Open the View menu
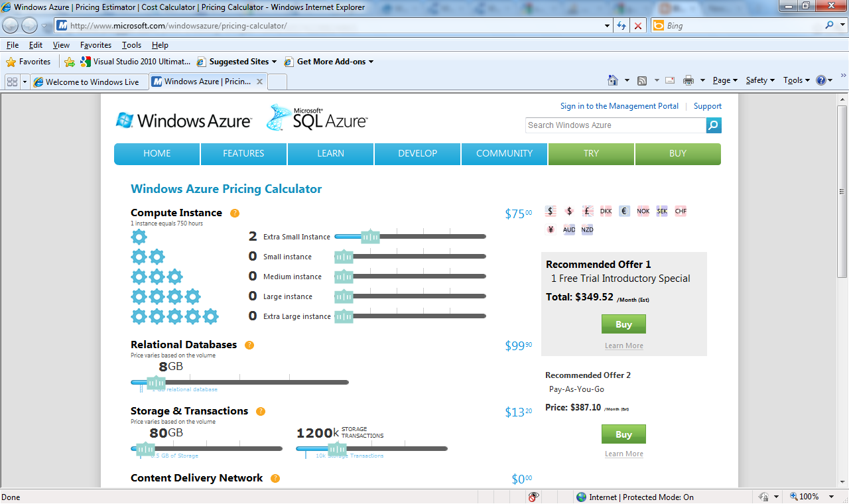 [x=61, y=45]
